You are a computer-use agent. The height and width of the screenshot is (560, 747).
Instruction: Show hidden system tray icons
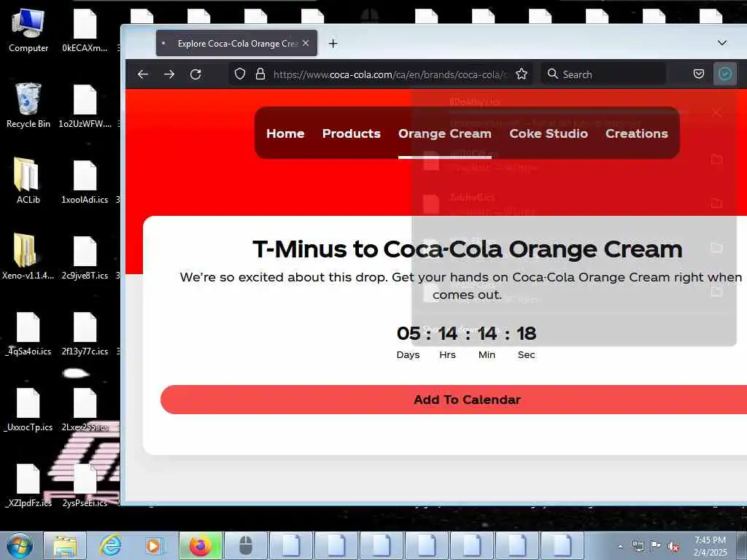pos(620,546)
